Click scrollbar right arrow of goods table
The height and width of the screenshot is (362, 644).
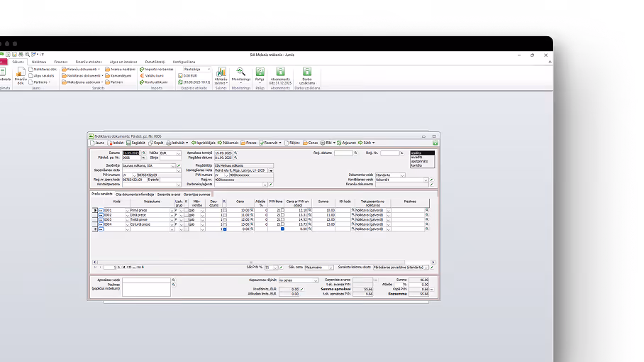(433, 262)
